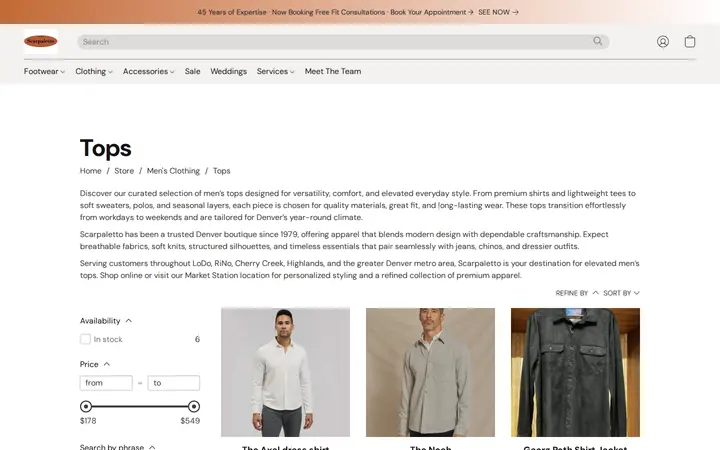Screen dimensions: 720x450
Task: Click the price range slider track
Action: coord(140,406)
